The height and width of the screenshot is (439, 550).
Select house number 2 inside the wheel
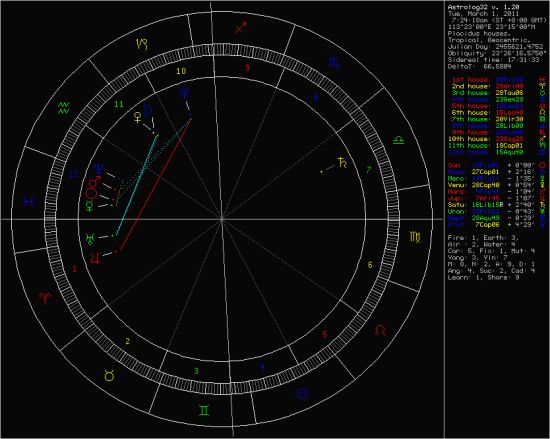pyautogui.click(x=128, y=341)
